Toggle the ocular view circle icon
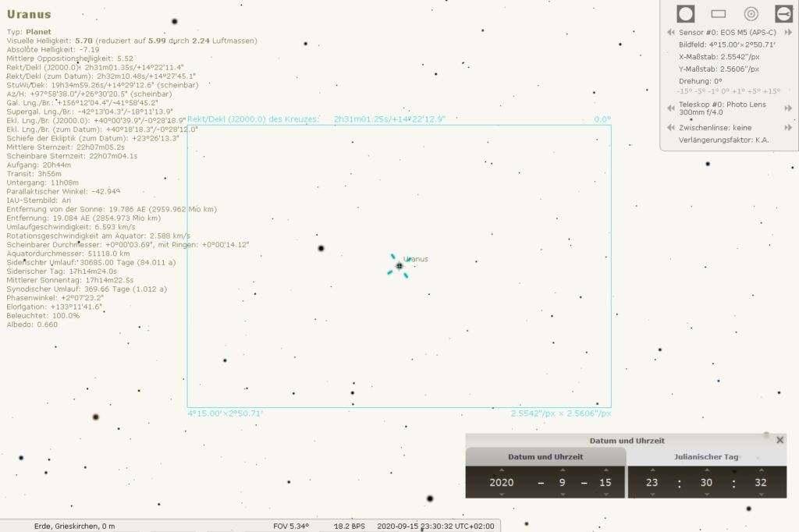799x532 pixels. tap(686, 13)
